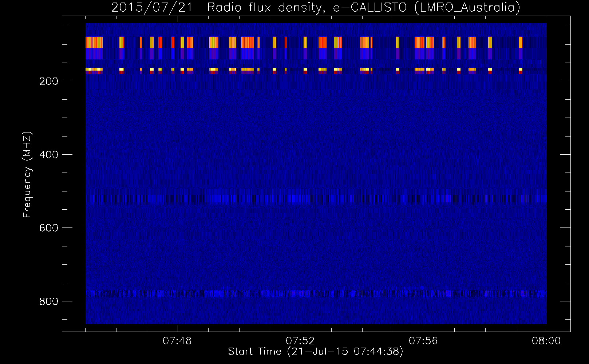Click the 07:48 time tick label
This screenshot has height=364, width=589.
(x=177, y=341)
